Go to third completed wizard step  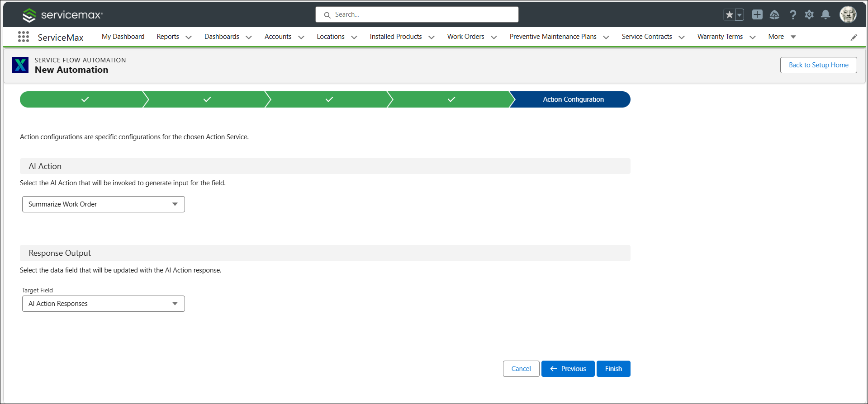coord(329,99)
